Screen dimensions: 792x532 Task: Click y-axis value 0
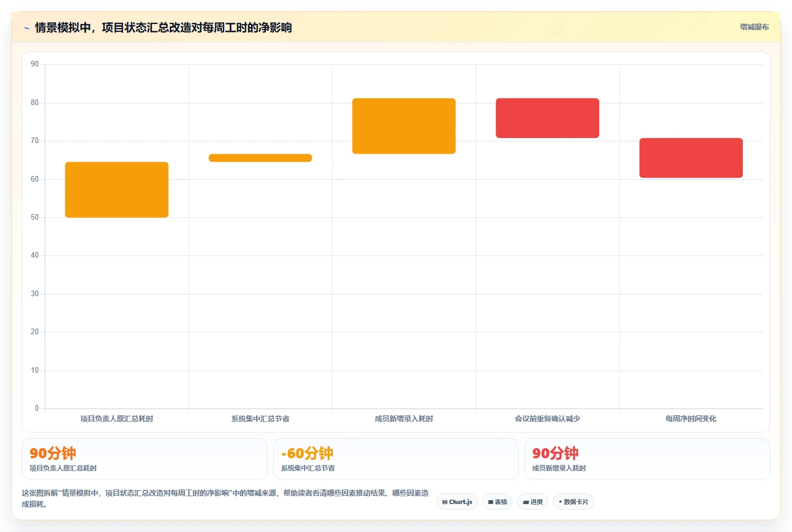coord(37,408)
